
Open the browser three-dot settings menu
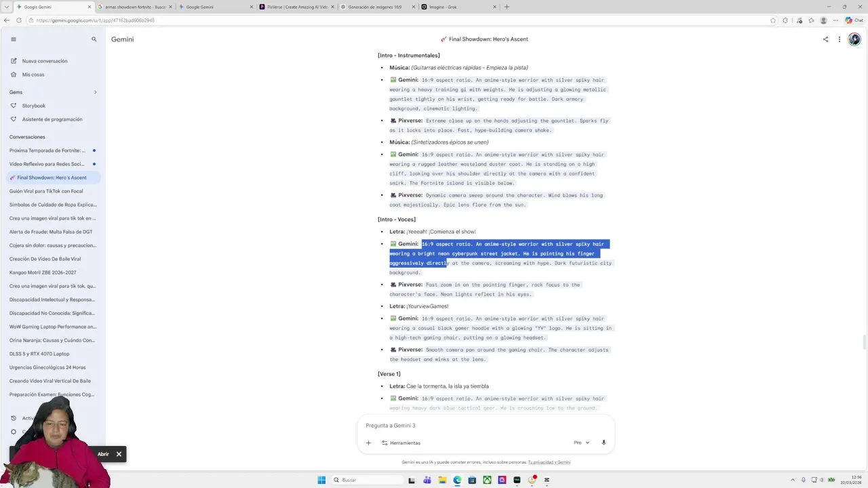[x=836, y=20]
